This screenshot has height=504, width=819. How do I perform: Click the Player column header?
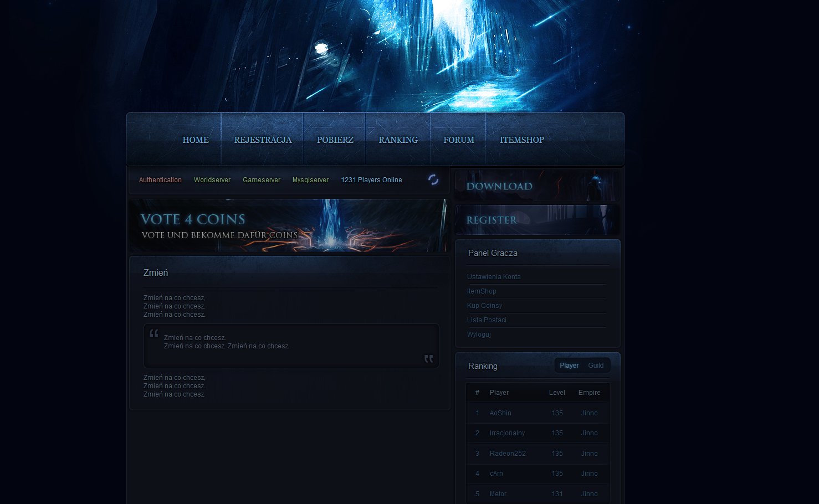point(499,393)
